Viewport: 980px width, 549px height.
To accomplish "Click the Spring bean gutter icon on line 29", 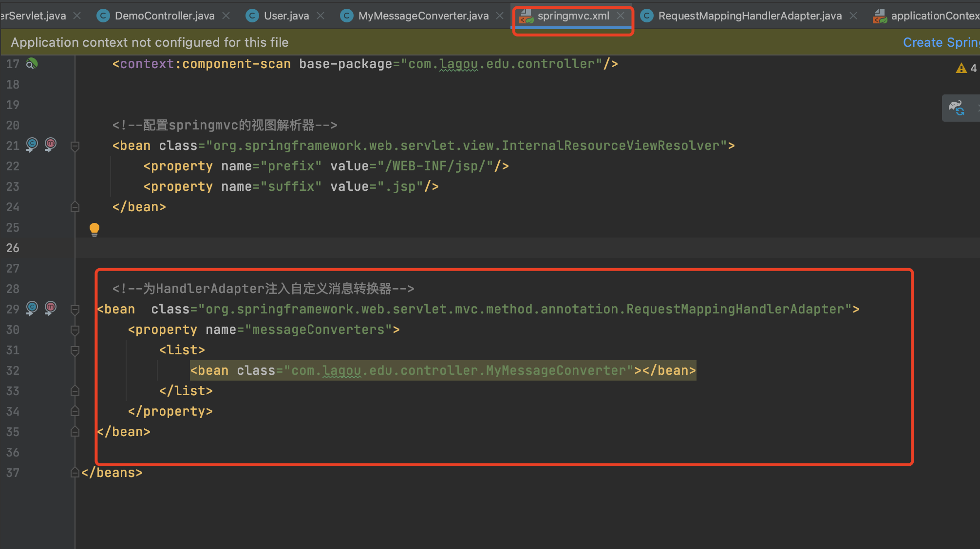I will coord(32,308).
